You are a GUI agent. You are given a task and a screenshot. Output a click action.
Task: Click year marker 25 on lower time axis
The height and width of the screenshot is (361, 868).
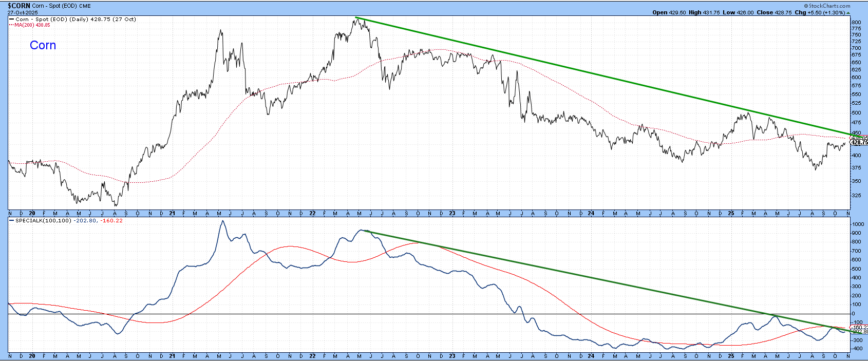point(731,356)
